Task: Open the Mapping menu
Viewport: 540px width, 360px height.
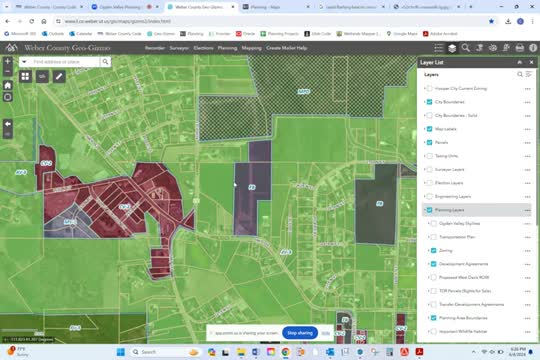Action: pos(251,48)
